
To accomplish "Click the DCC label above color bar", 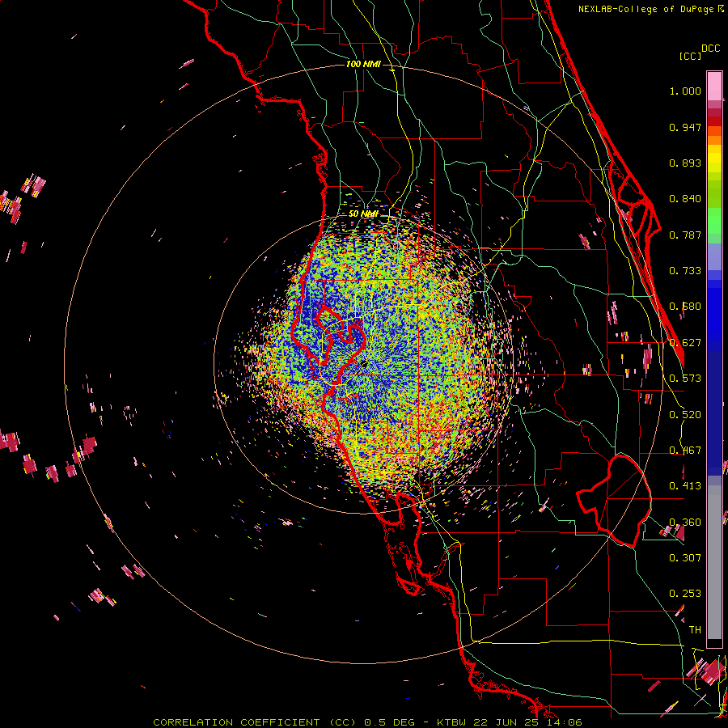I will 710,49.
